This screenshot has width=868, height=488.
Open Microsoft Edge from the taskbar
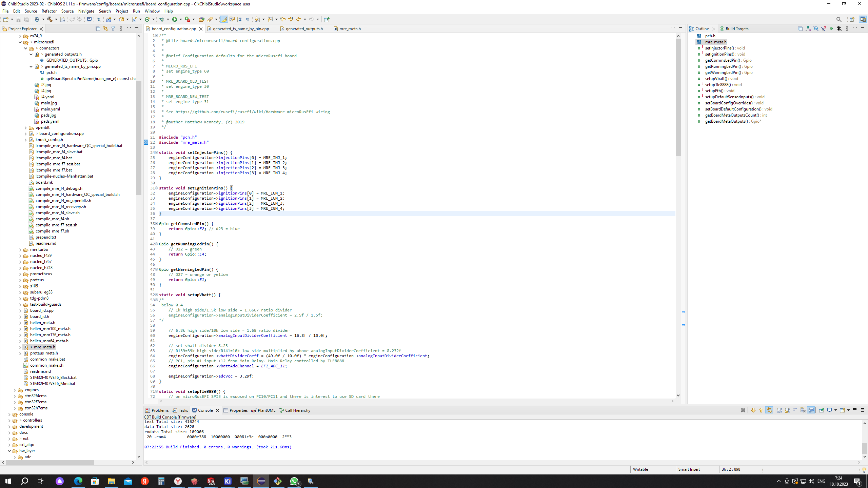click(x=78, y=481)
